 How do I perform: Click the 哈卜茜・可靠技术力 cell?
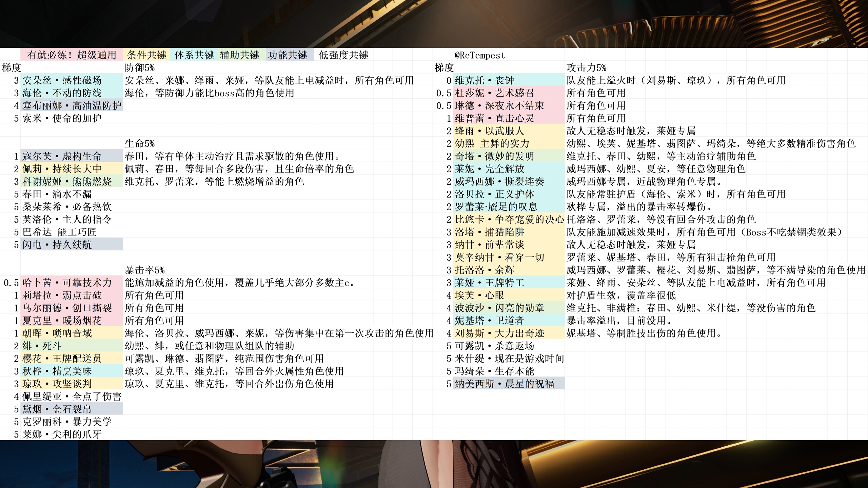point(67,283)
